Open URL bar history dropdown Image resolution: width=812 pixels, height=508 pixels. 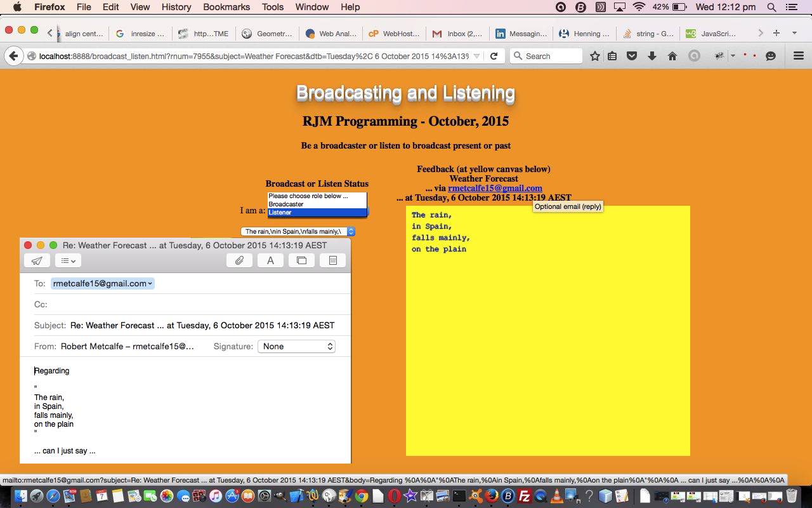click(x=476, y=56)
